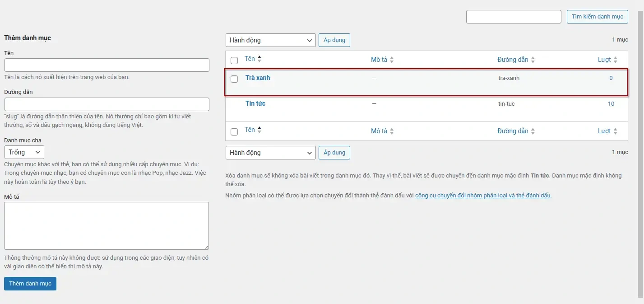This screenshot has width=644, height=304.
Task: Check the Trà xanh row checkbox
Action: click(234, 79)
